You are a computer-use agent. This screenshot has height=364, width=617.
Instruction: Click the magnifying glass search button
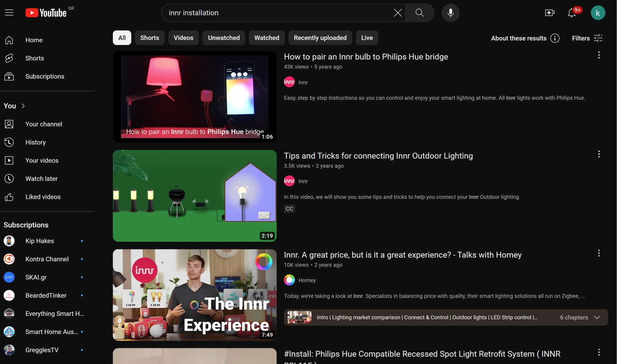[420, 13]
